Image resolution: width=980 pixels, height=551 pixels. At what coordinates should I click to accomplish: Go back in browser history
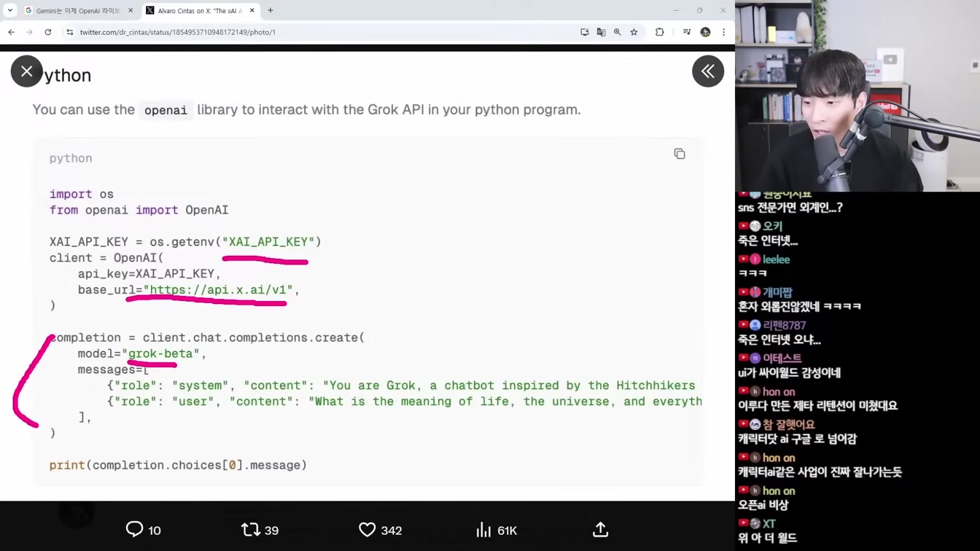[x=12, y=32]
